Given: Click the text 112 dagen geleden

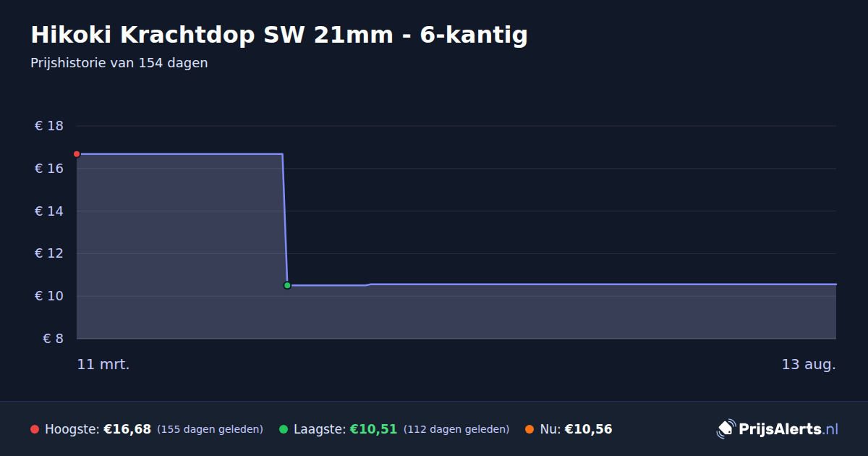Looking at the screenshot, I should (456, 429).
